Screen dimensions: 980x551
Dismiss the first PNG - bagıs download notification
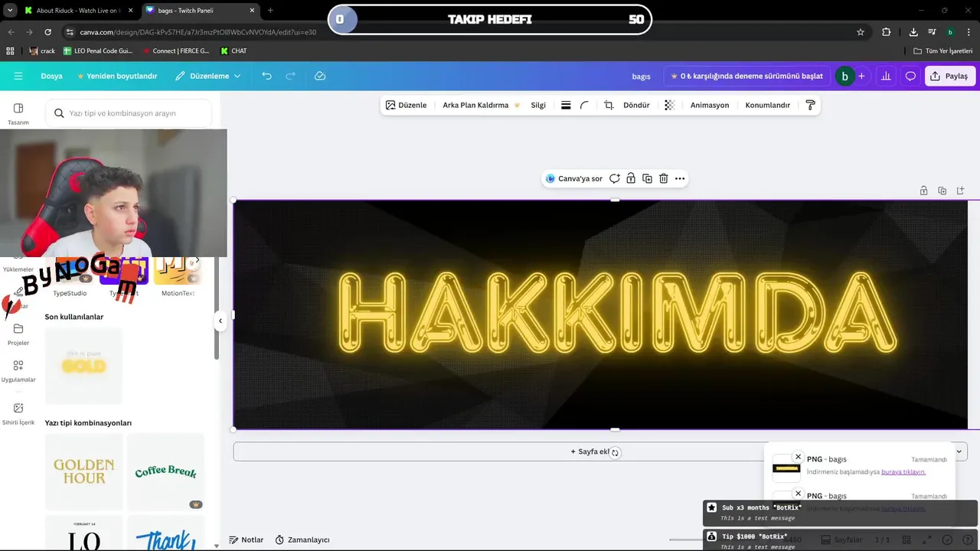coord(798,457)
